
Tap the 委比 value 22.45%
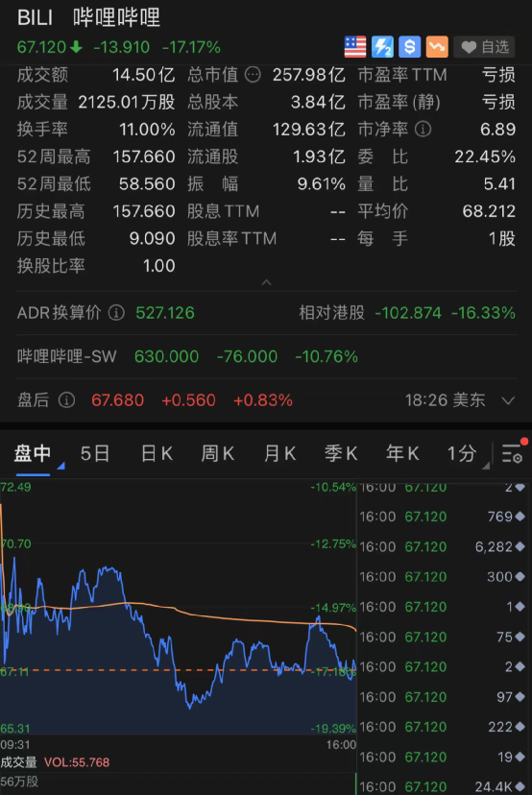485,157
